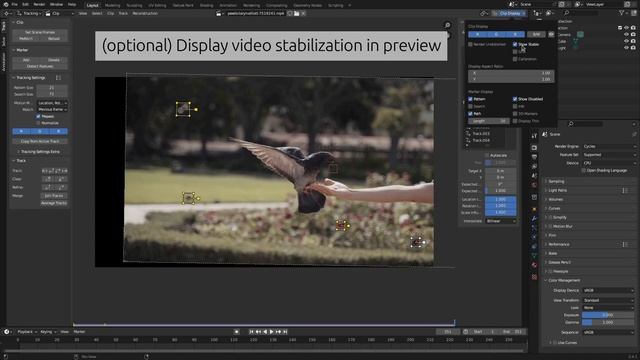Toggle the Prepass checkbox in Tracking Settings
The width and height of the screenshot is (640, 360).
pyautogui.click(x=38, y=116)
